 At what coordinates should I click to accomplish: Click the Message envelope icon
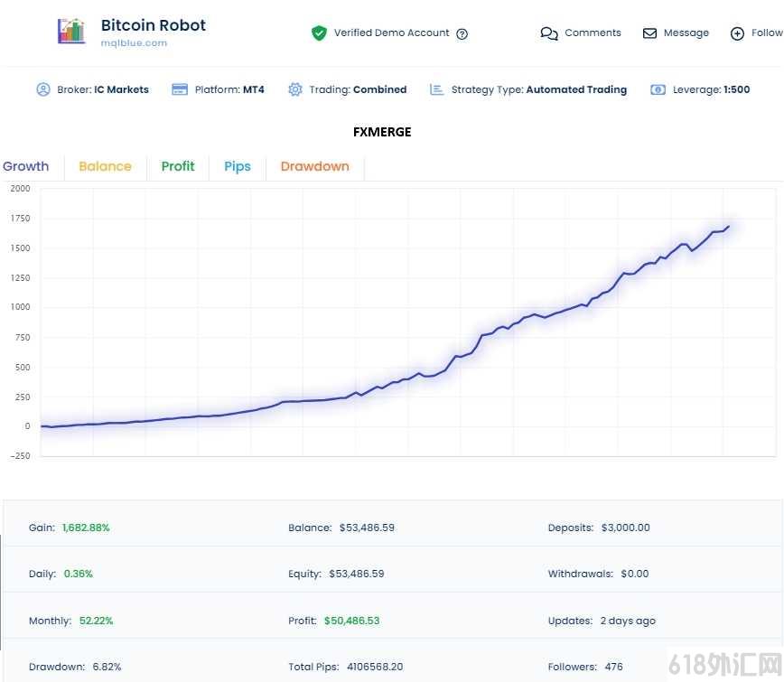point(649,33)
